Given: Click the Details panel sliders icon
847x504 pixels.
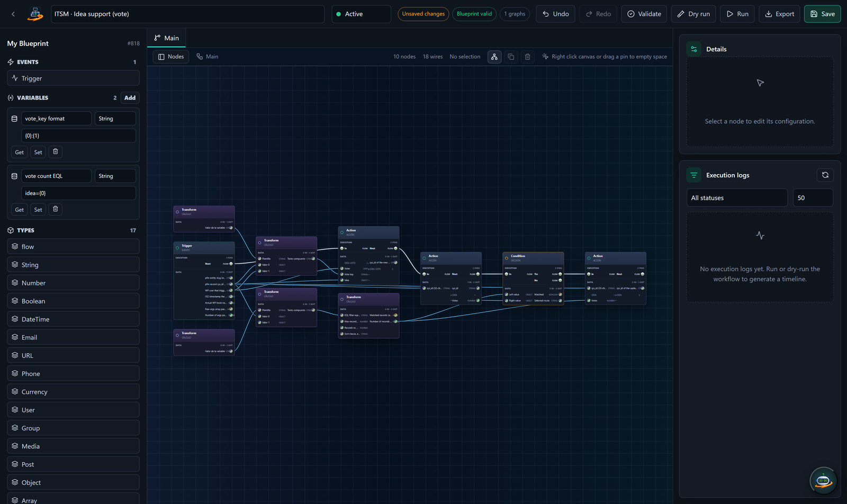Looking at the screenshot, I should [x=694, y=49].
